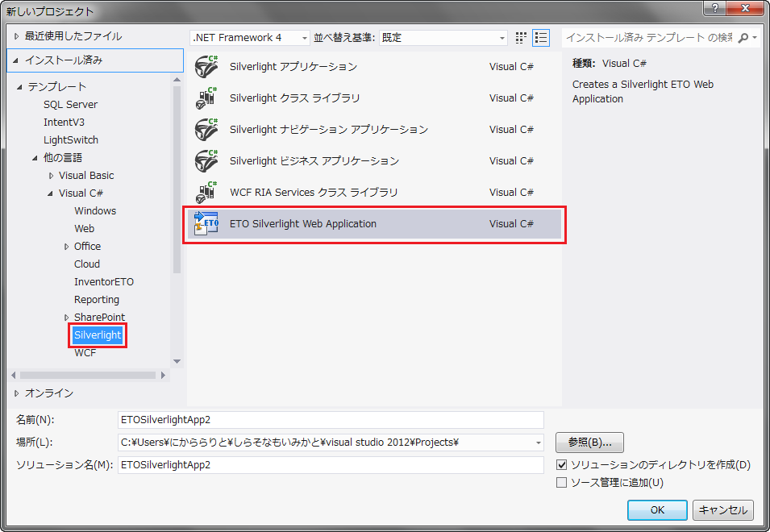Click the search magnifier icon
This screenshot has width=770, height=532.
(743, 38)
